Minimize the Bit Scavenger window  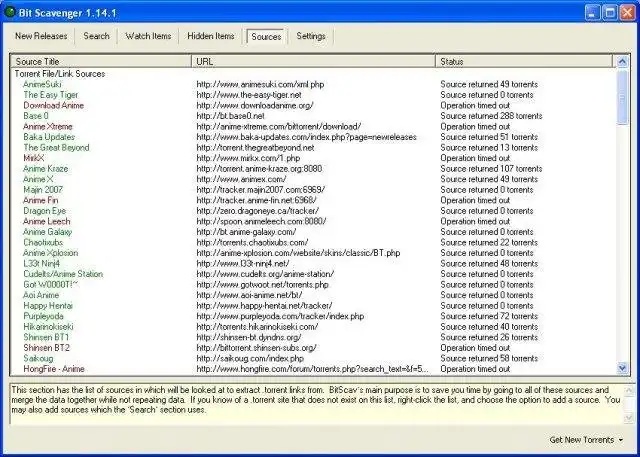coord(592,12)
